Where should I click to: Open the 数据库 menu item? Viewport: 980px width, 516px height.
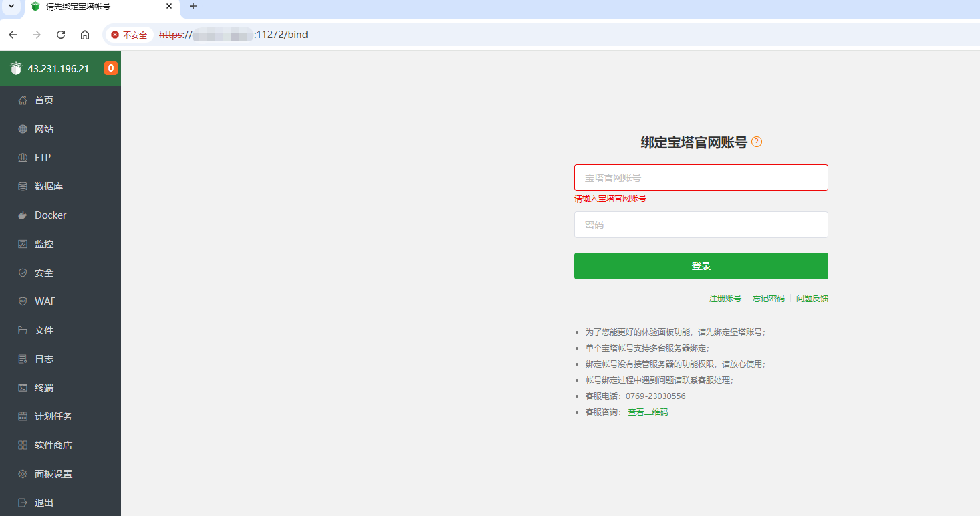pos(60,186)
